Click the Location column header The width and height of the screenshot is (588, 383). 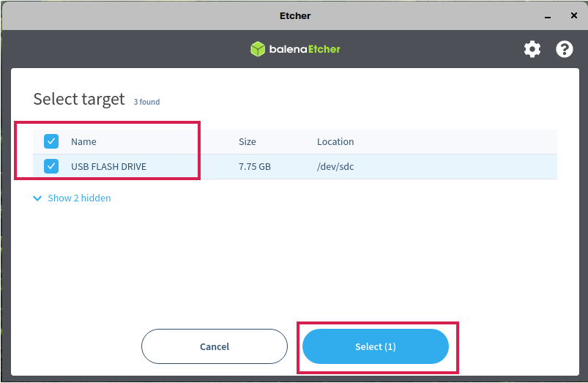coord(335,142)
